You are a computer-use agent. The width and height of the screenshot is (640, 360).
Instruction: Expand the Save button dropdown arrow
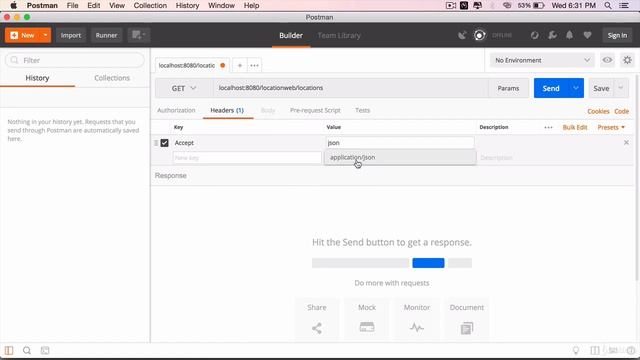[x=620, y=88]
